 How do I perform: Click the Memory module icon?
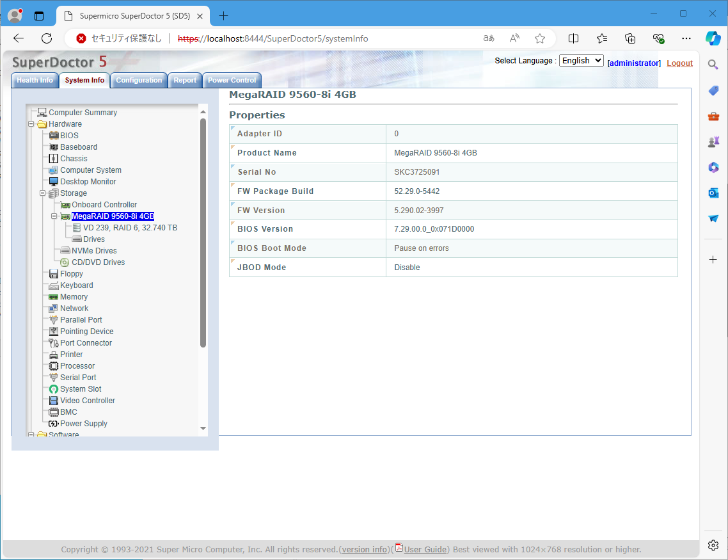54,297
